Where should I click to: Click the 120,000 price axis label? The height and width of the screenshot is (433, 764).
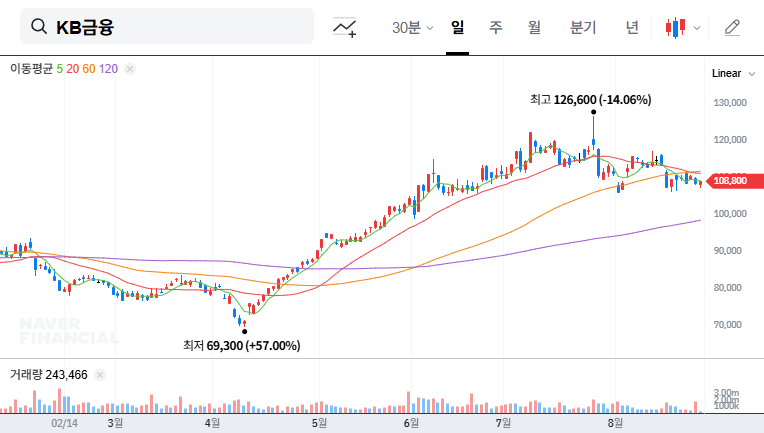pos(730,140)
